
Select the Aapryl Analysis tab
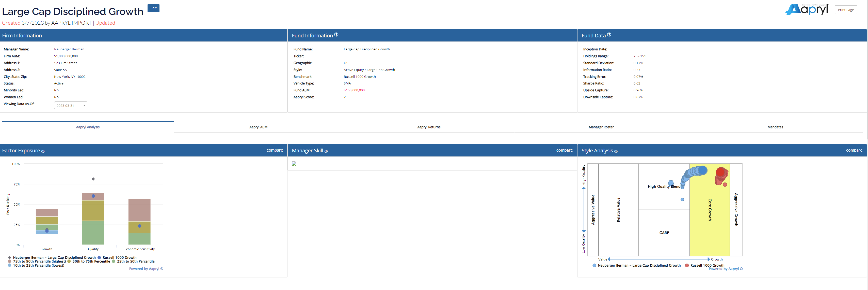[88, 127]
